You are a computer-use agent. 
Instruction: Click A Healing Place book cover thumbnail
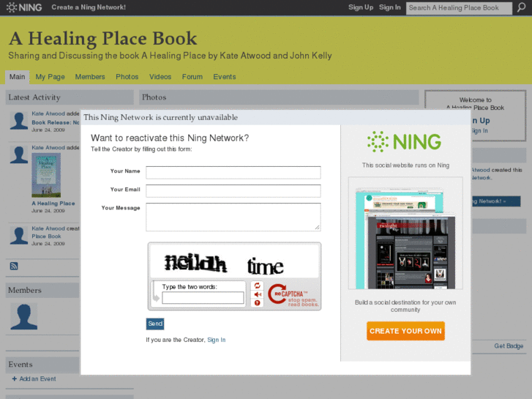click(x=46, y=175)
